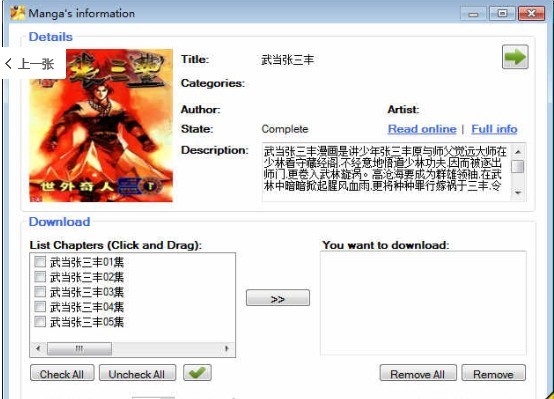Check the 武当张三丰01集 chapter checkbox
The width and height of the screenshot is (554, 399).
pos(40,262)
